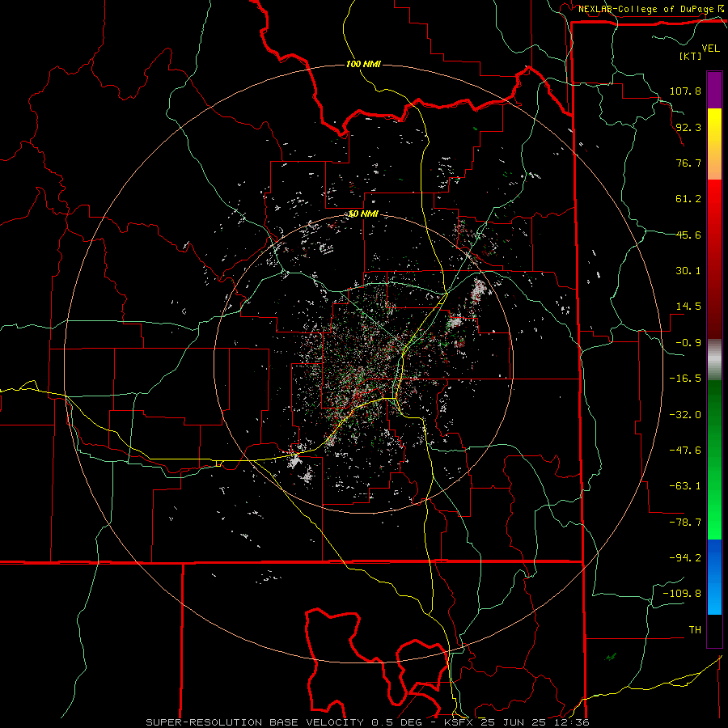Image resolution: width=728 pixels, height=728 pixels.
Task: Click the 92.3 legend value
Action: (688, 127)
